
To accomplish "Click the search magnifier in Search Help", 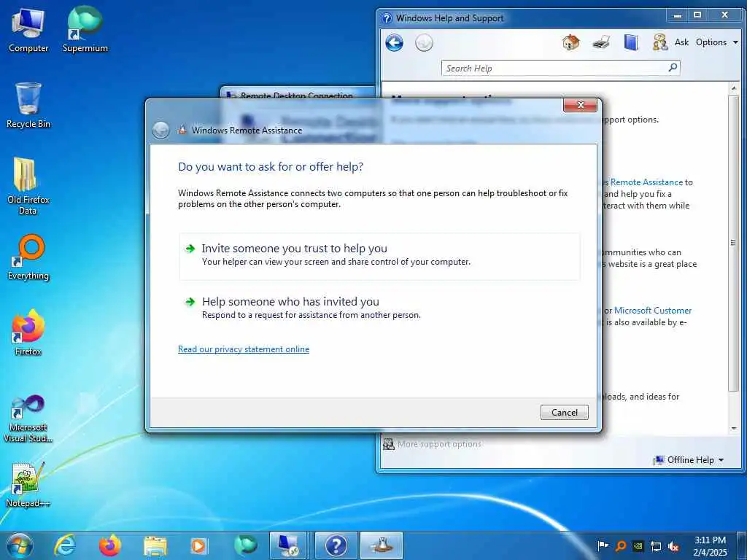I will pos(673,68).
